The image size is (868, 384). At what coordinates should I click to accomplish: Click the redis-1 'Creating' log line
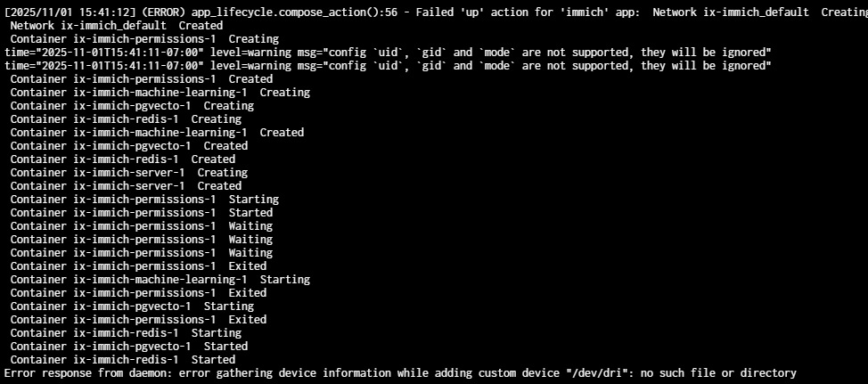125,119
